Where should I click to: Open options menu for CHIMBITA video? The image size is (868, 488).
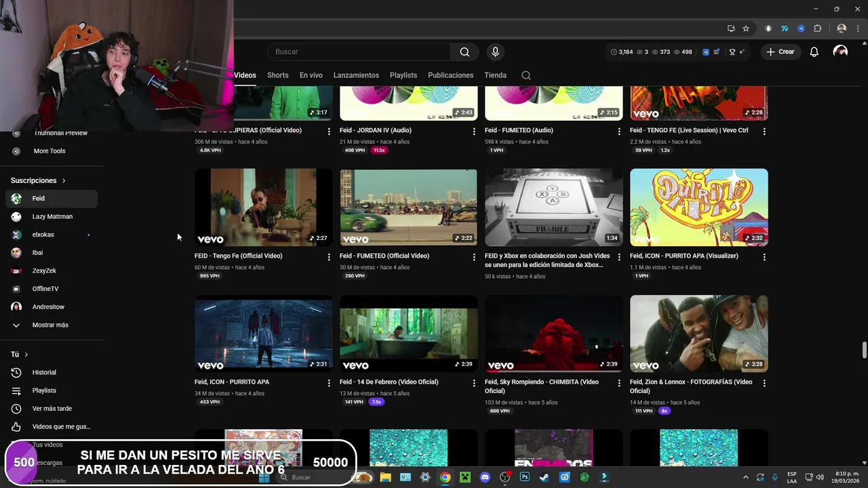point(619,383)
